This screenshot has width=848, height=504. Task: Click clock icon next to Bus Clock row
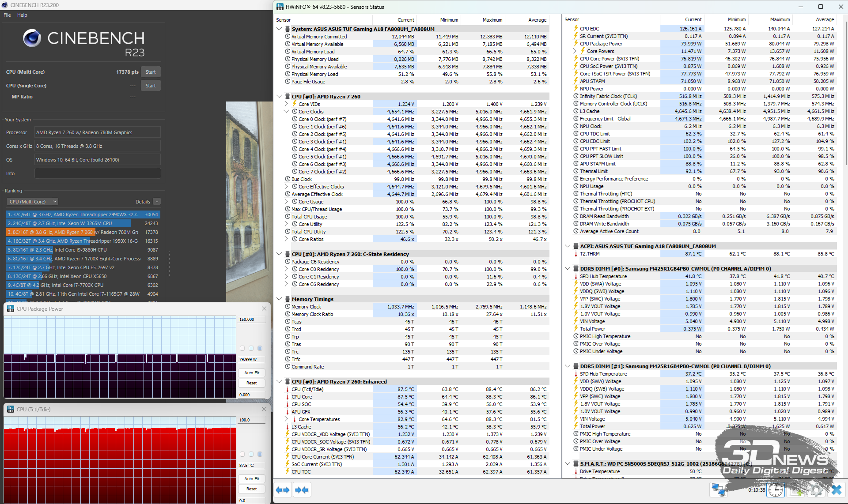click(288, 179)
